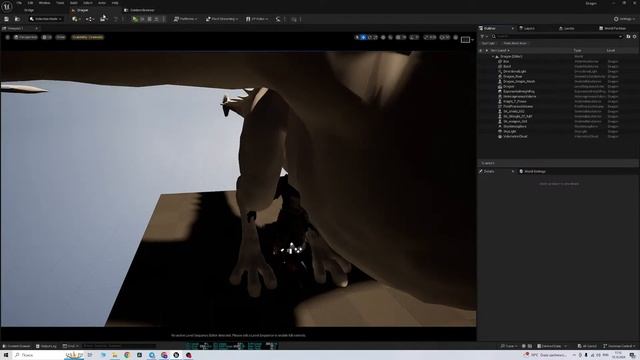Open the Platforms dropdown
The width and height of the screenshot is (640, 360).
[185, 19]
